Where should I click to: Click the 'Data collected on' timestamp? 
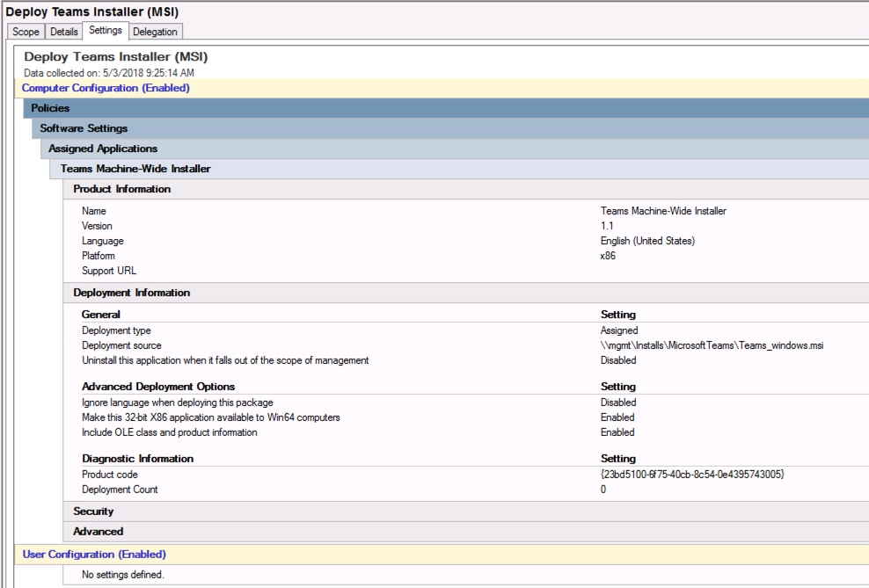click(109, 73)
